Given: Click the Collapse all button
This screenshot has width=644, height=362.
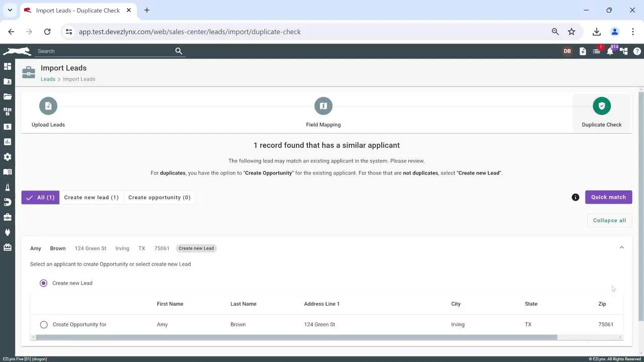Looking at the screenshot, I should [609, 220].
